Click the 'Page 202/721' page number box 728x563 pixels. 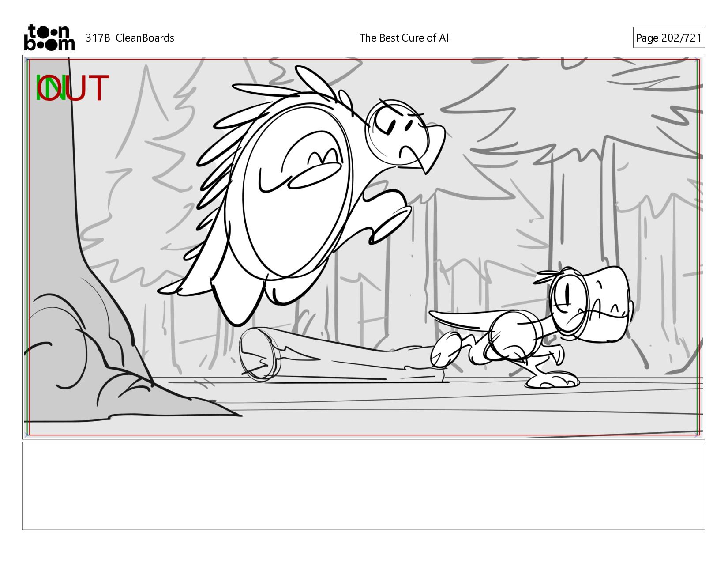pos(668,38)
